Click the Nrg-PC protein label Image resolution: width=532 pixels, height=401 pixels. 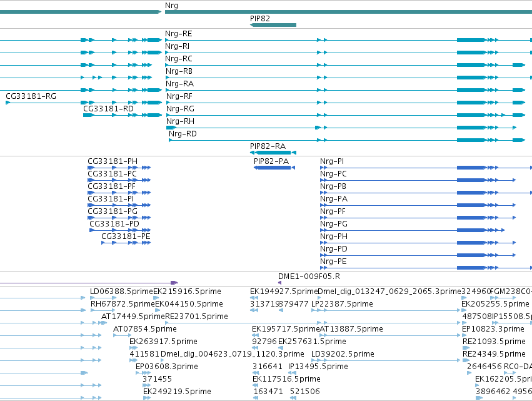coord(333,174)
